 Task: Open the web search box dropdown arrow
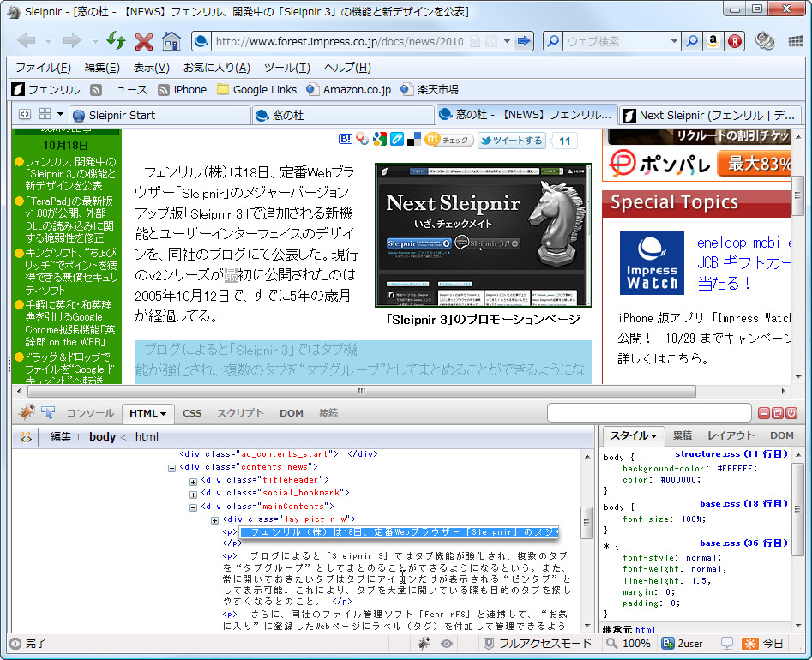click(674, 41)
